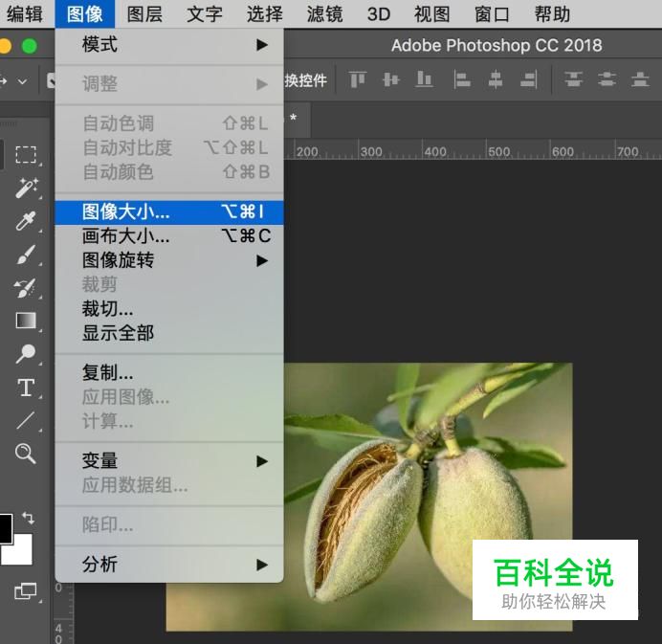Align left edges of layers
The width and height of the screenshot is (662, 644).
tap(462, 79)
